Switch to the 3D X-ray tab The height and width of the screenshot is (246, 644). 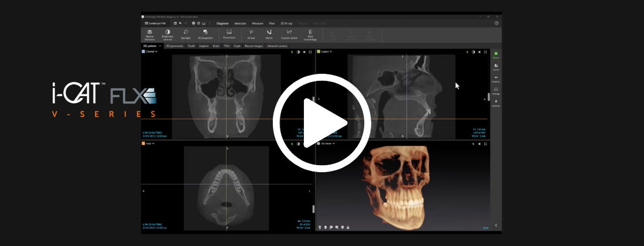pos(286,23)
